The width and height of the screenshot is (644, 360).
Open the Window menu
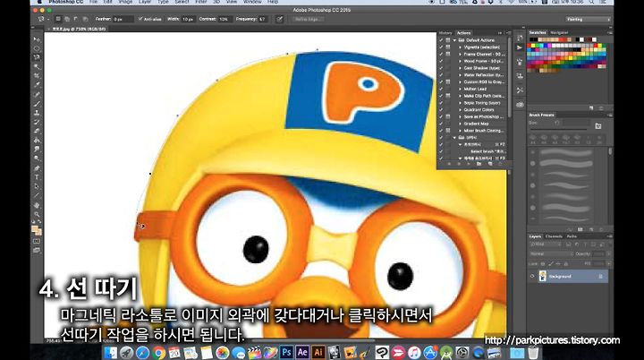click(x=252, y=2)
